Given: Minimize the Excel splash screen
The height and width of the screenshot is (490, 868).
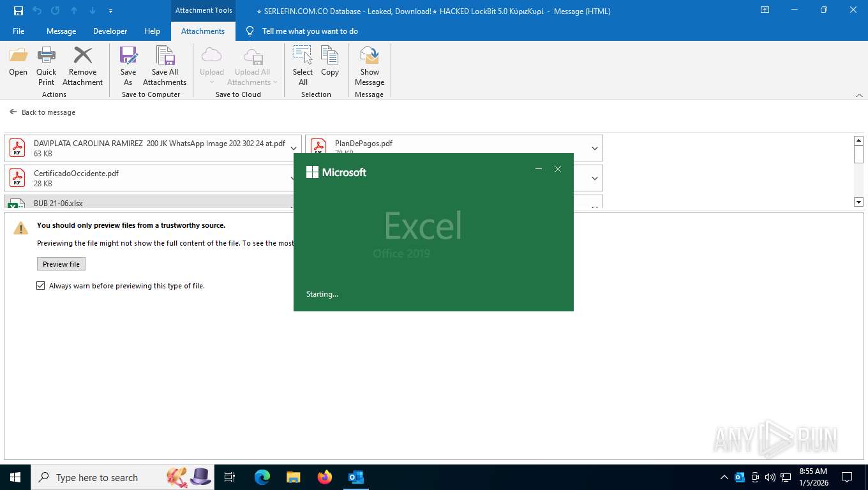Looking at the screenshot, I should [x=539, y=169].
